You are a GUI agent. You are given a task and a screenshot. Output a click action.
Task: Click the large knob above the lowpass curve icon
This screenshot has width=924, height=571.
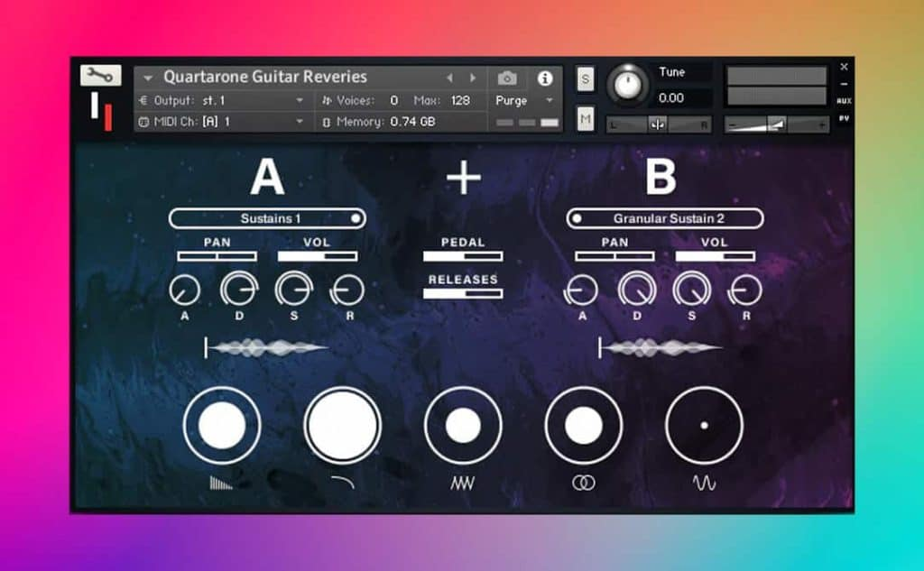click(x=342, y=426)
